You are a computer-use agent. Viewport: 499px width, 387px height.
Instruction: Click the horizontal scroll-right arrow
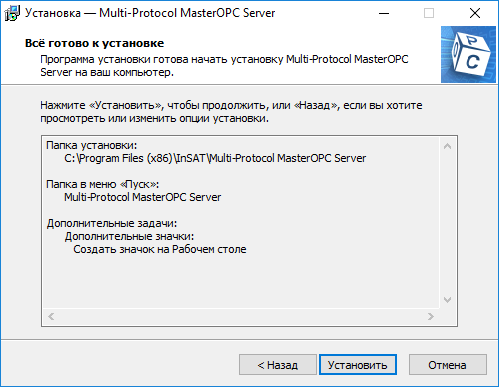pos(431,316)
